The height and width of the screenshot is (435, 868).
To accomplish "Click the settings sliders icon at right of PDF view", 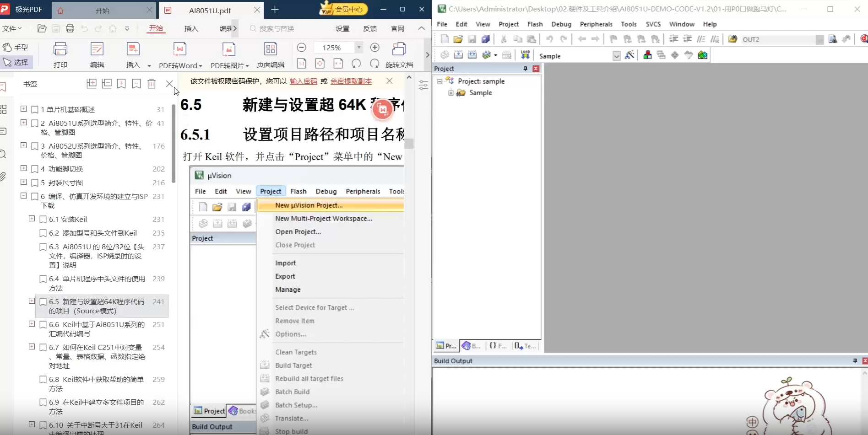I will coord(423,85).
